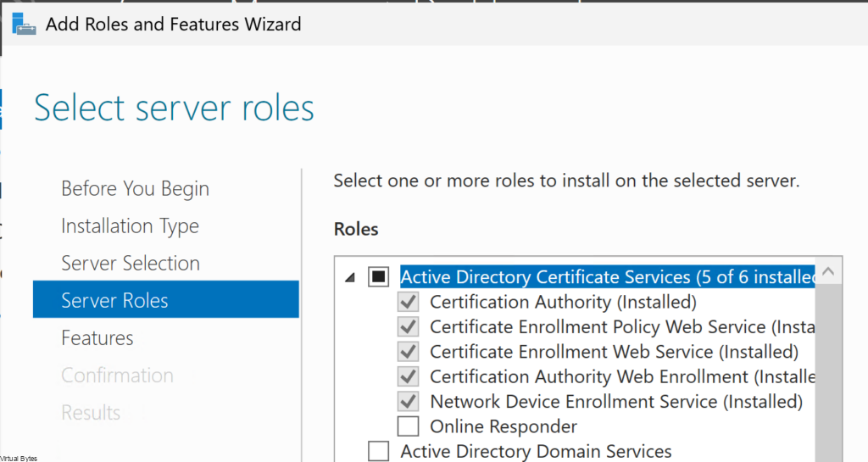The width and height of the screenshot is (868, 462).
Task: Click the Certificate Enrollment Policy Web Service checkbox
Action: tap(409, 326)
